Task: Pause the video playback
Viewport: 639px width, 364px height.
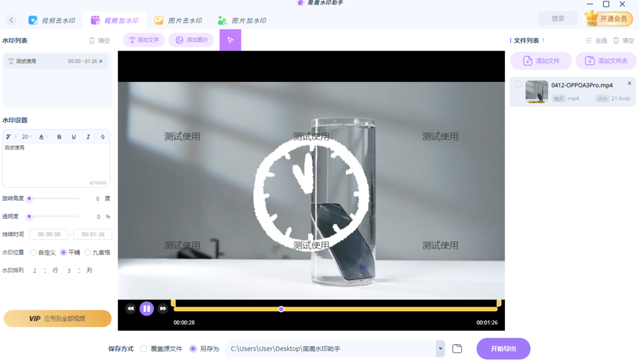Action: coord(146,309)
